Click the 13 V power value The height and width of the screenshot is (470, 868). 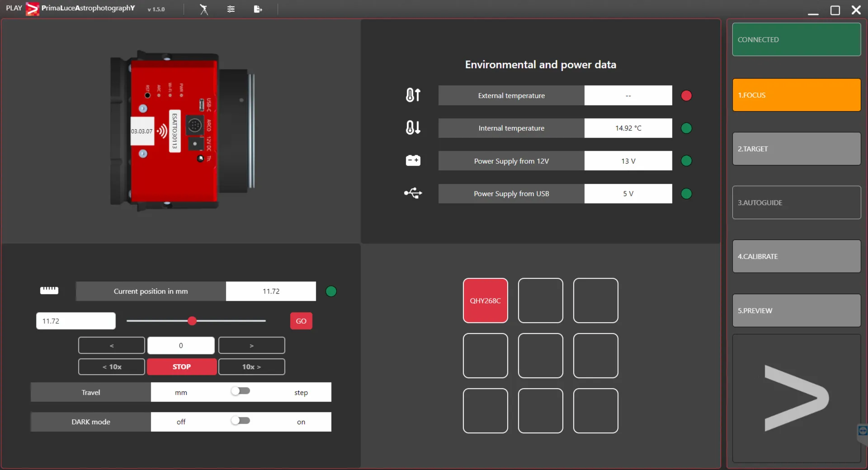coord(628,161)
